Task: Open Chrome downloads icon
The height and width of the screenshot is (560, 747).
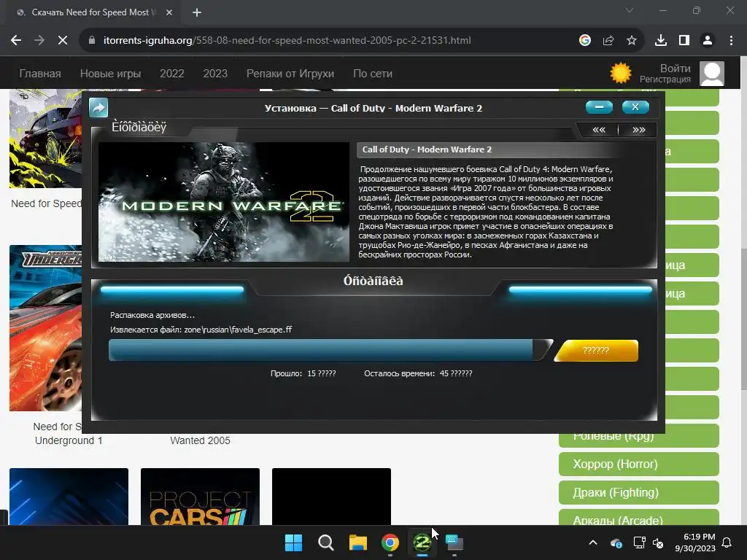Action: click(661, 41)
